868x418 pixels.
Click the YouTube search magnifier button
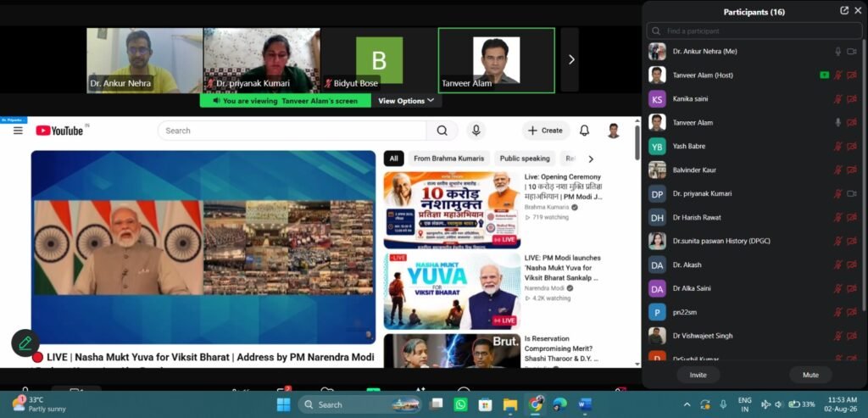[x=442, y=131]
